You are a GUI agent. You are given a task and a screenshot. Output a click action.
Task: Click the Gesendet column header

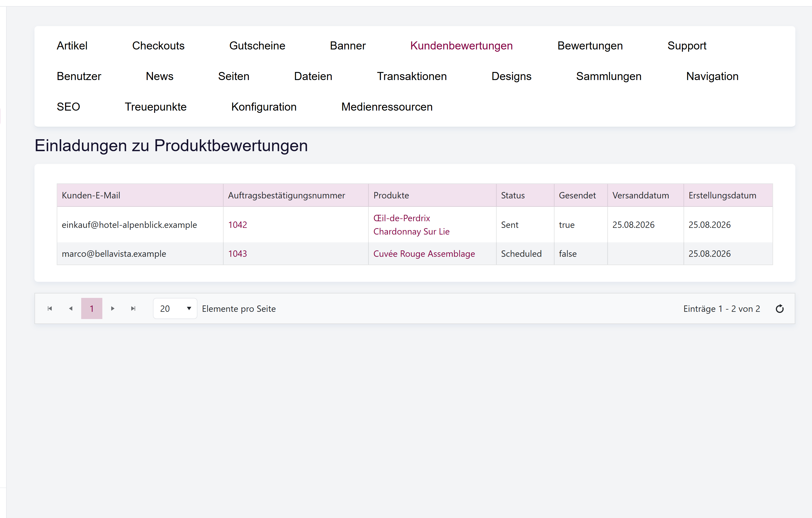(581, 195)
